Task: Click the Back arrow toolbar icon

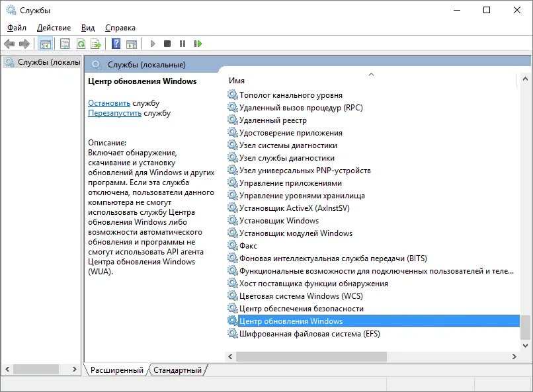Action: pos(9,44)
